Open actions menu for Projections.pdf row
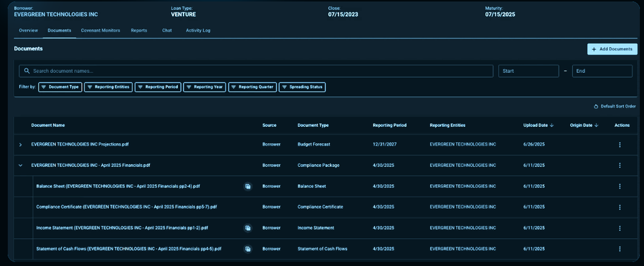This screenshot has height=266, width=644. pos(620,145)
